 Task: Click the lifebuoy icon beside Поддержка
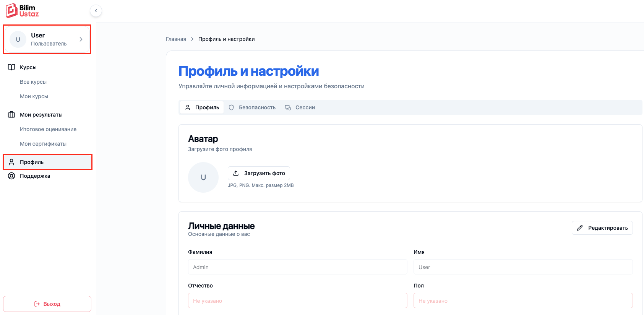(x=11, y=176)
